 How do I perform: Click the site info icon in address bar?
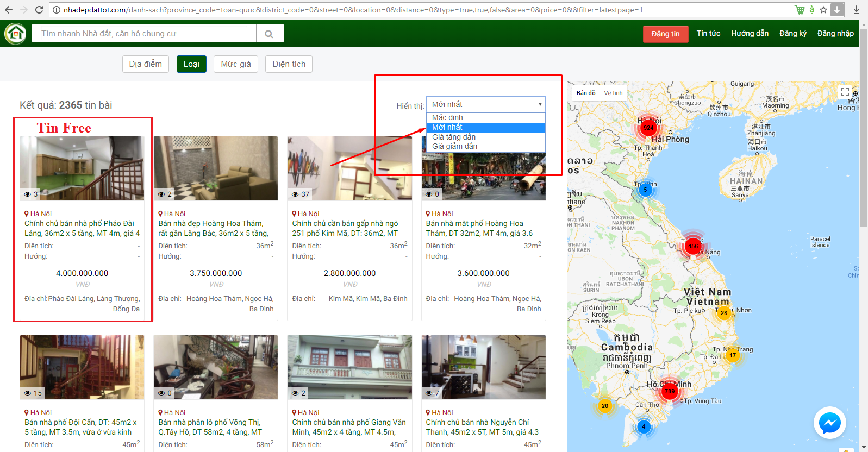(x=56, y=10)
